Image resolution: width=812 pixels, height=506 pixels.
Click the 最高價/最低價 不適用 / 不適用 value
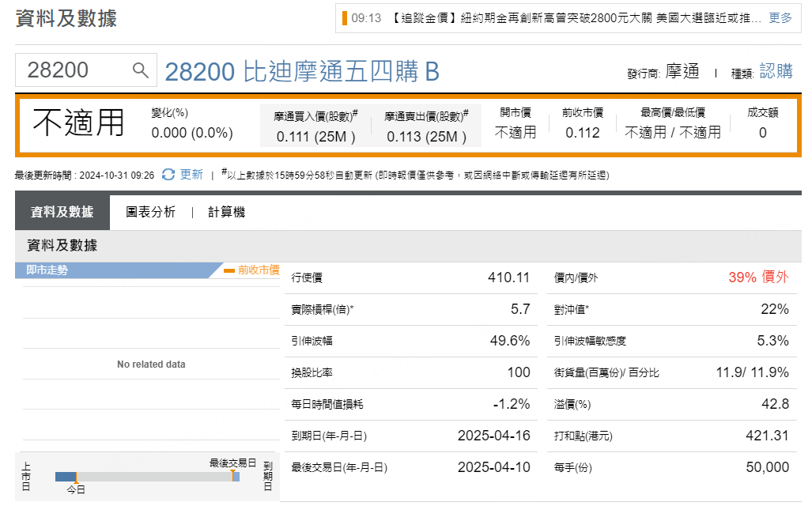tap(673, 133)
